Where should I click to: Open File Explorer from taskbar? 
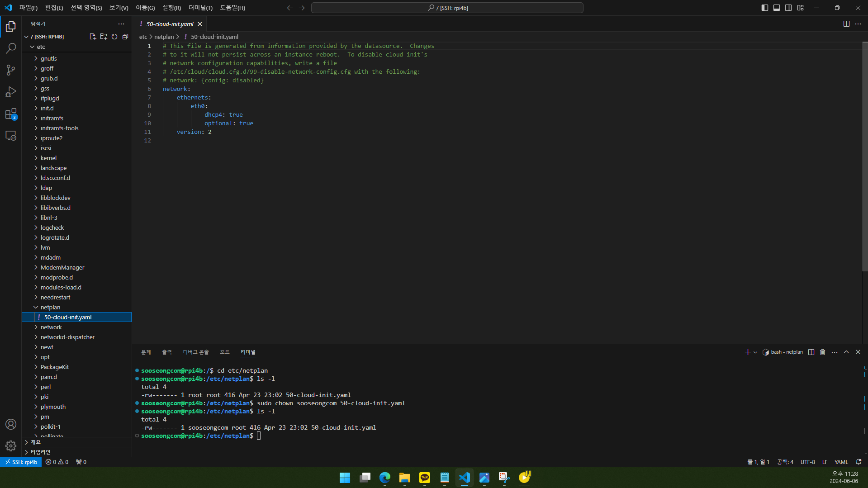405,478
